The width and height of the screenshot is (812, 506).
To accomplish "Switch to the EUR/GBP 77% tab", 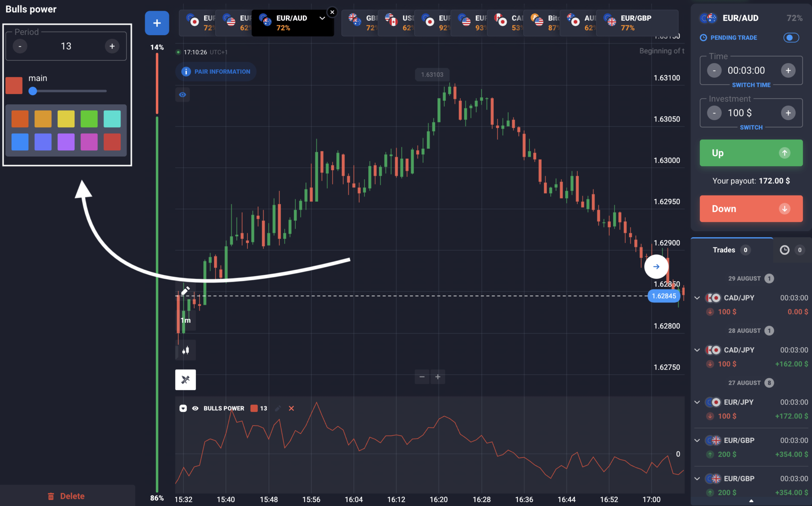I will [637, 23].
